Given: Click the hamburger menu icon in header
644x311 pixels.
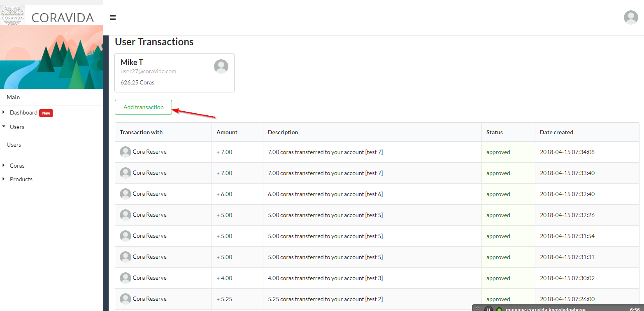Looking at the screenshot, I should pos(113,18).
